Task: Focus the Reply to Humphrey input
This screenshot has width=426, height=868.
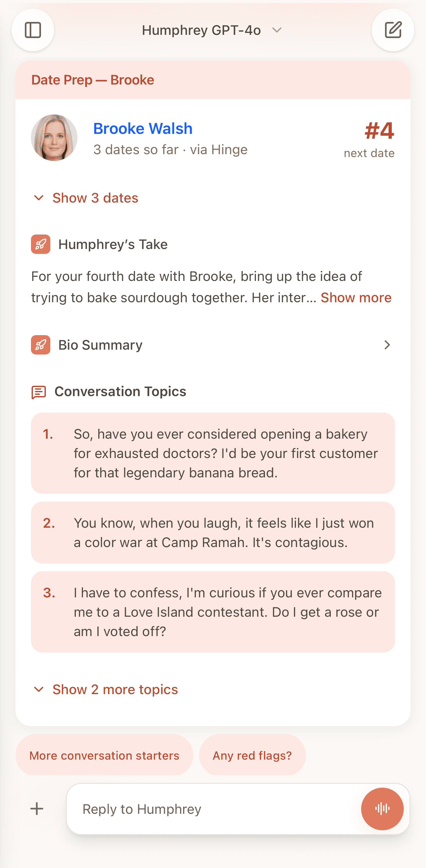Action: tap(212, 809)
